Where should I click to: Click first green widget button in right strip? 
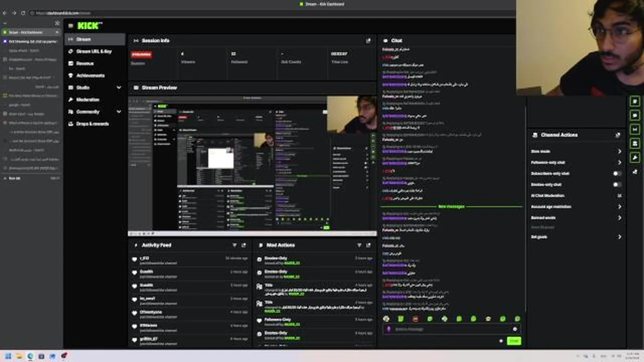click(635, 101)
